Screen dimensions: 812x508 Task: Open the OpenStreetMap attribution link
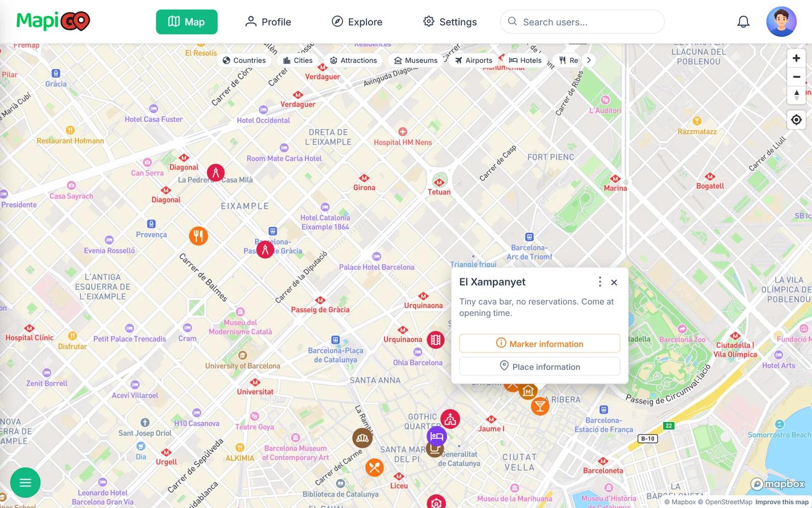point(725,502)
